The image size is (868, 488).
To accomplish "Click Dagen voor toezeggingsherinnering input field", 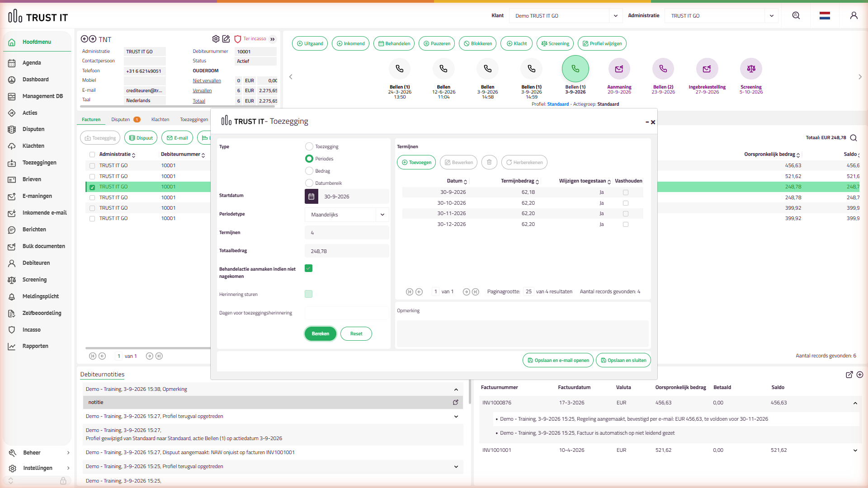I will [347, 313].
